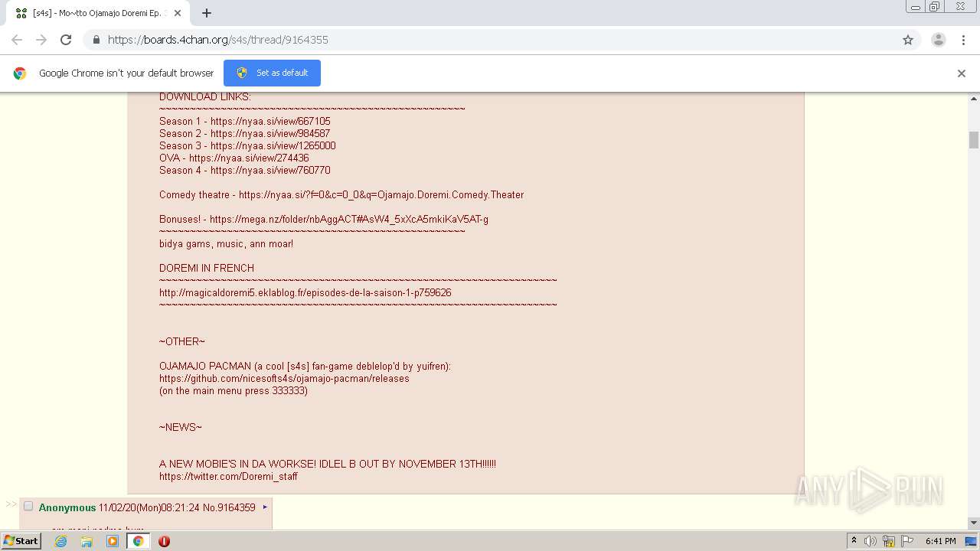Set Chrome as default browser
Image resolution: width=980 pixels, height=551 pixels.
272,73
